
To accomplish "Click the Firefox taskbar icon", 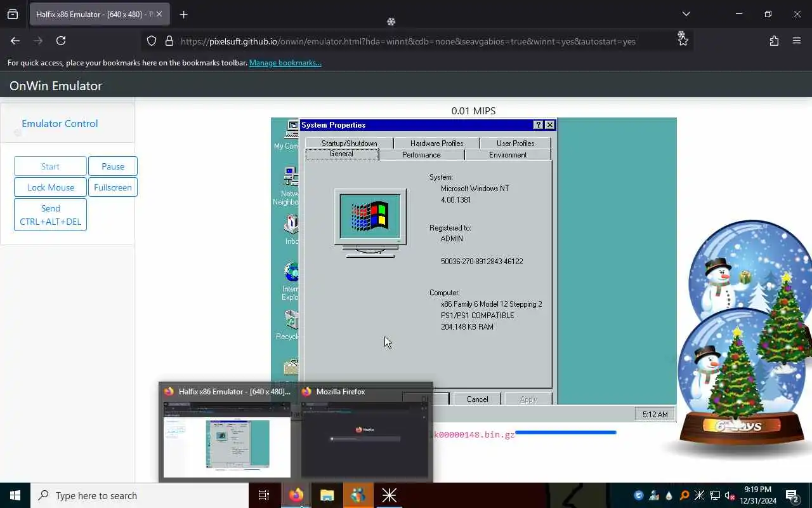I will pos(296,495).
